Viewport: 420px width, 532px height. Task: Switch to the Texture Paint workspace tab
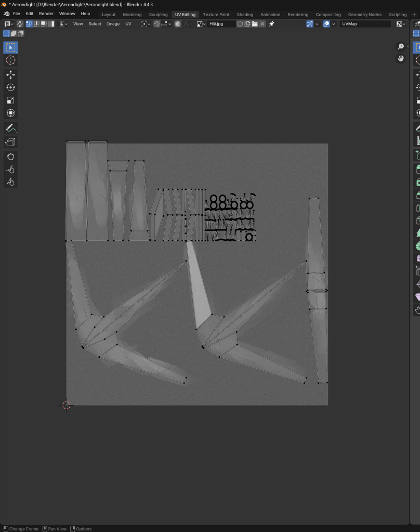216,15
